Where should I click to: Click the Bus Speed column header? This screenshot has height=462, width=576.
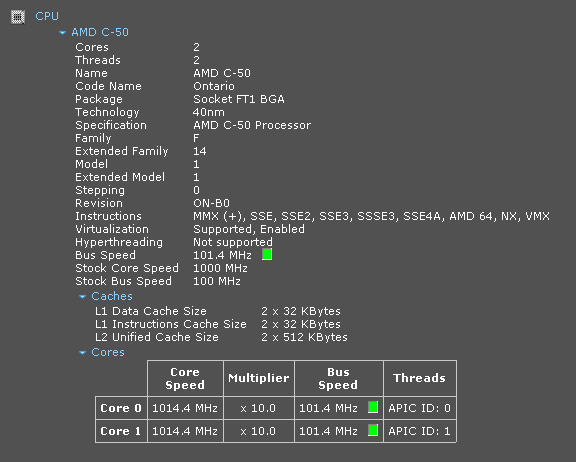(338, 378)
